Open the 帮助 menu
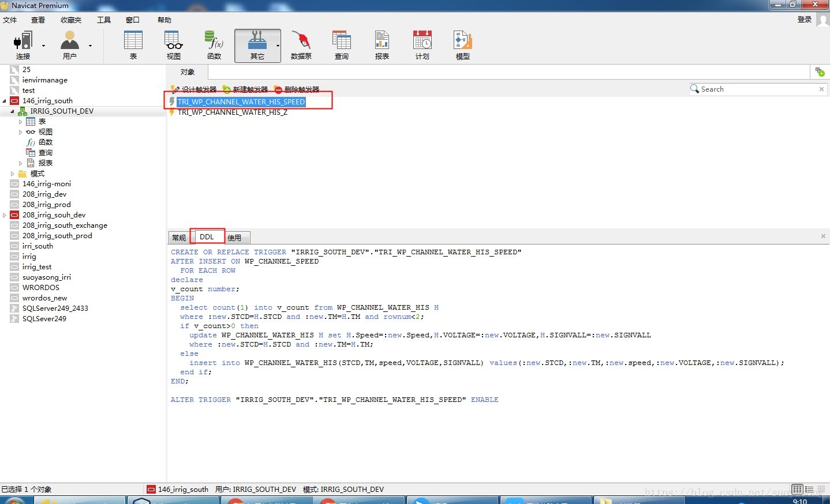Image resolution: width=830 pixels, height=504 pixels. click(164, 20)
